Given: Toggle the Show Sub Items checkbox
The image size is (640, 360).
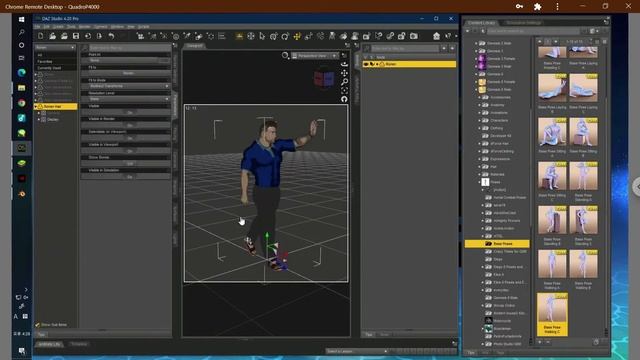Looking at the screenshot, I should coord(38,325).
